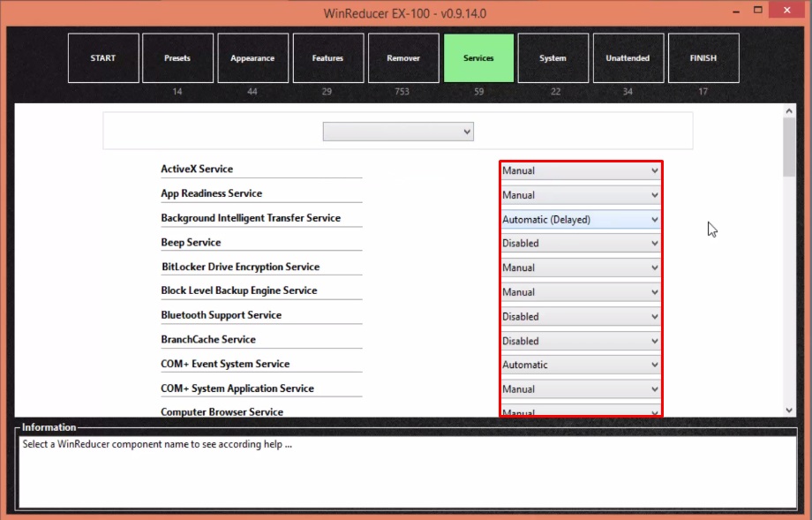Screen dimensions: 812x520
Task: Click COM+ System Application Service name
Action: (237, 388)
